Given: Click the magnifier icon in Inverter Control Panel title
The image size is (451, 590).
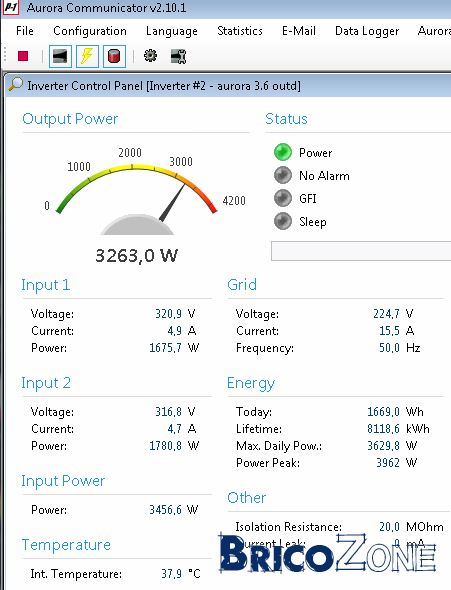Looking at the screenshot, I should [x=16, y=84].
